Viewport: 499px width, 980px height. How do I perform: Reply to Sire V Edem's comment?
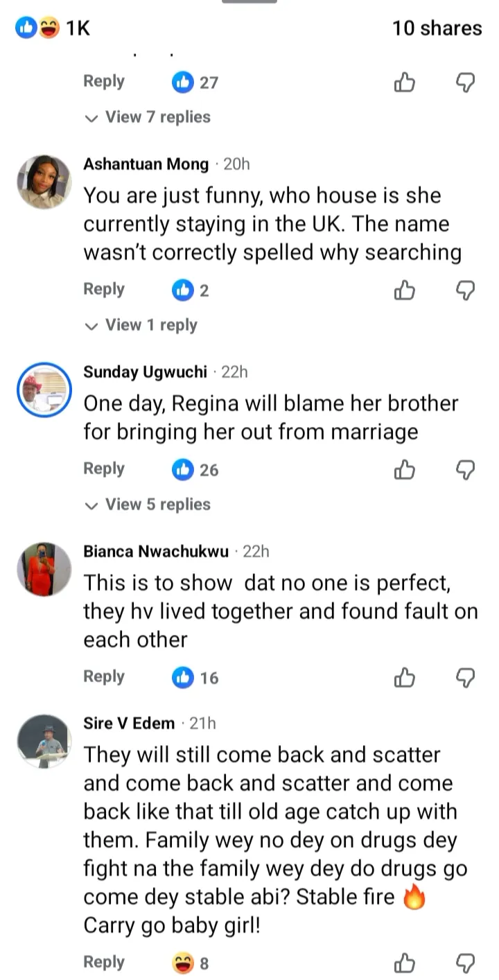pyautogui.click(x=103, y=961)
